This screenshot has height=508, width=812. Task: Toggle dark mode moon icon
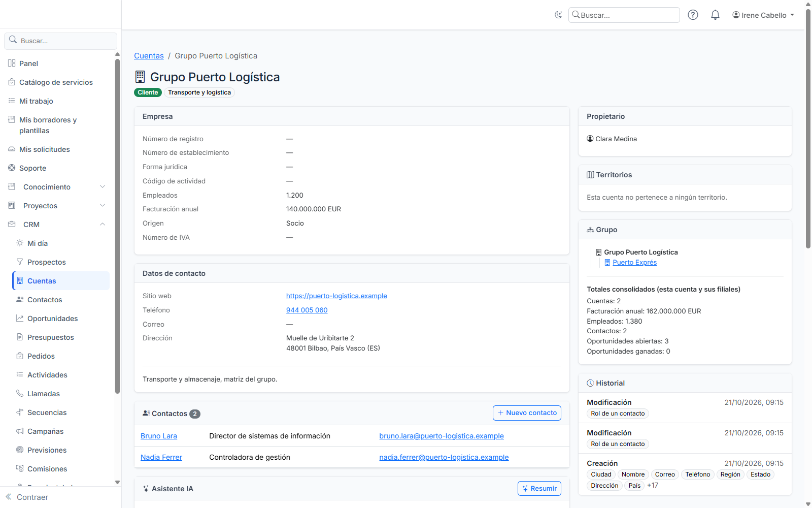(x=558, y=15)
